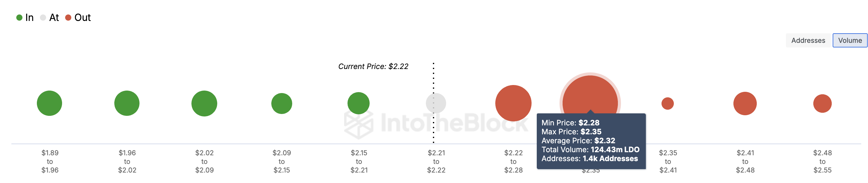Click the IntoTheBlock cube logo watermark
Viewport: 868px width, 183px height.
(x=359, y=124)
